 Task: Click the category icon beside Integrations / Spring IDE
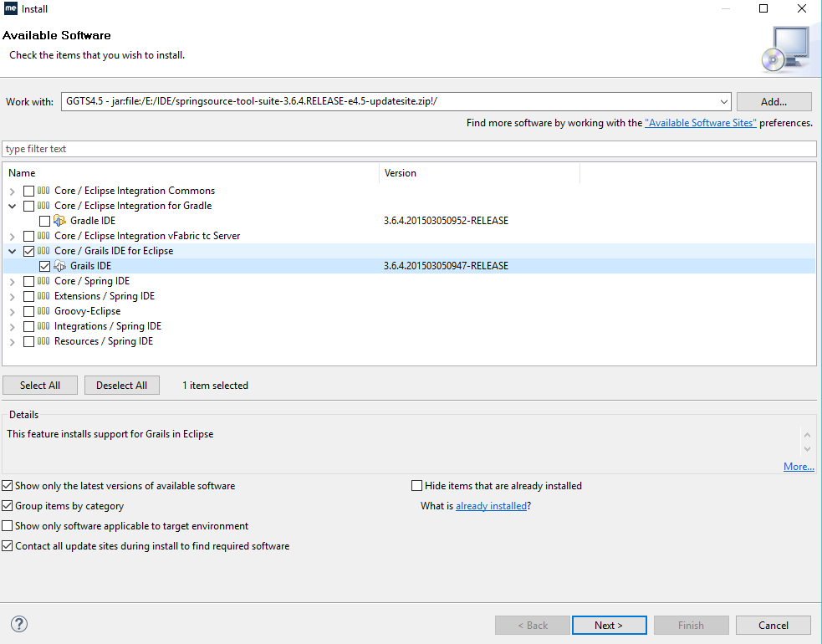coord(43,326)
